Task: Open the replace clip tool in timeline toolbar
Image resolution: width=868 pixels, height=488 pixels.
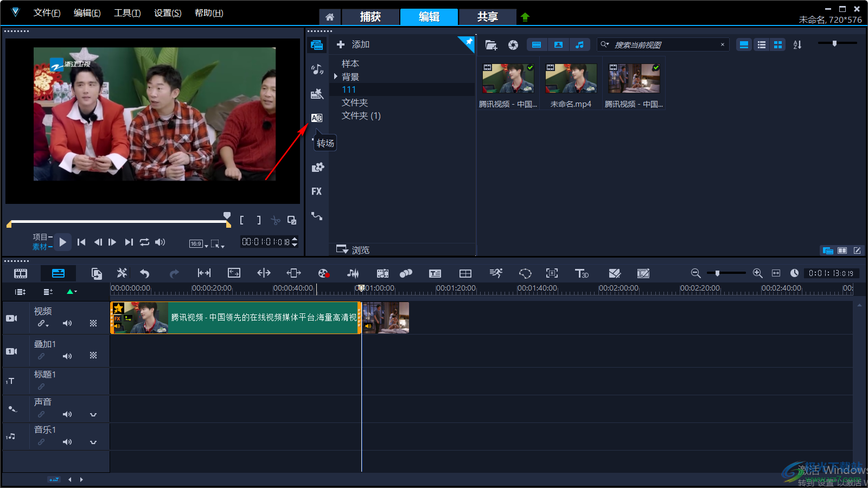Action: coord(97,273)
